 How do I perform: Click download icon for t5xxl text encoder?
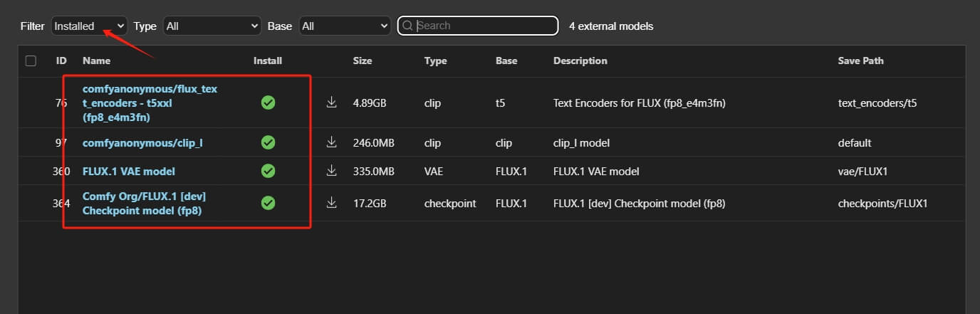point(331,103)
